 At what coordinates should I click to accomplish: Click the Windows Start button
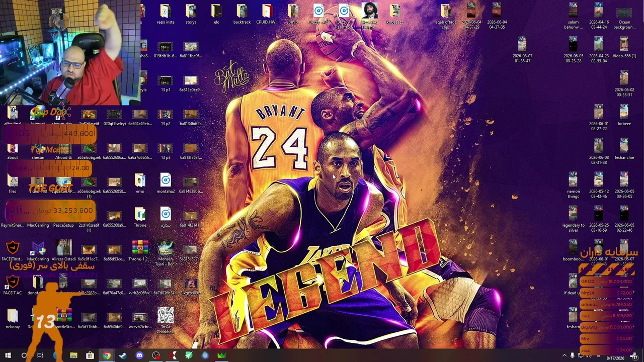[8, 355]
